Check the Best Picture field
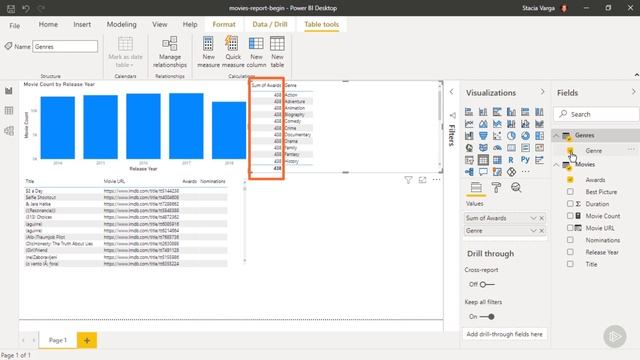 coord(570,191)
